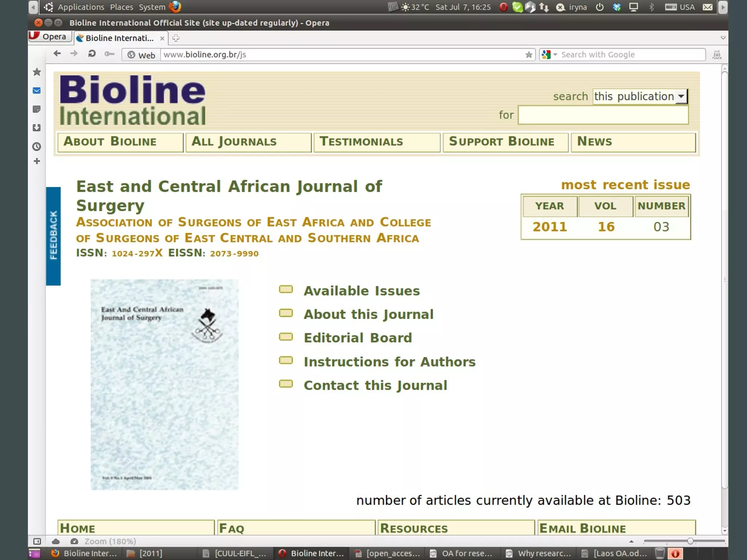Click the Bioline search 'for' text field
747x560 pixels.
603,115
